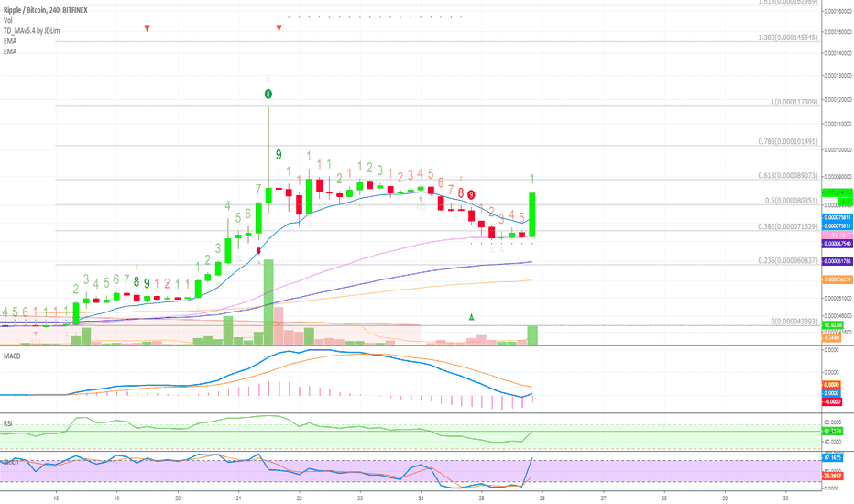Click the blue Stoch value tag 87.1655
Image resolution: width=854 pixels, height=504 pixels.
(x=832, y=458)
